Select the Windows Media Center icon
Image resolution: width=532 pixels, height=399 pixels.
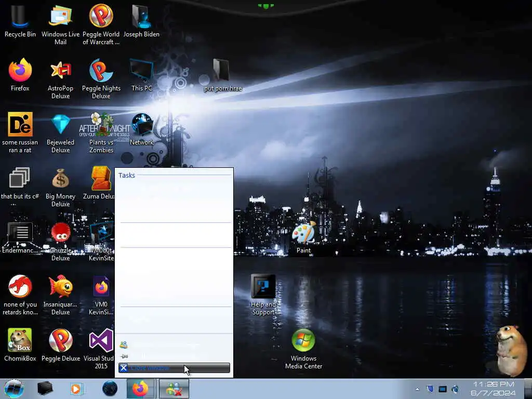[x=303, y=349]
